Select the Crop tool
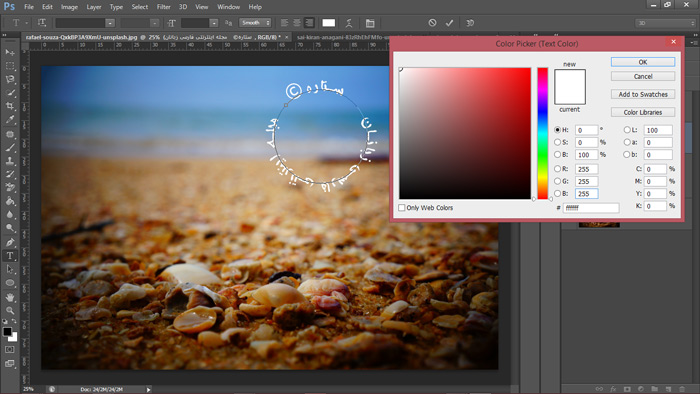 click(10, 106)
